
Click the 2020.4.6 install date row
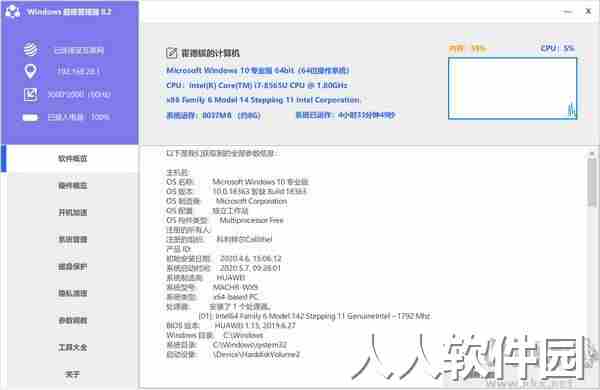224,259
